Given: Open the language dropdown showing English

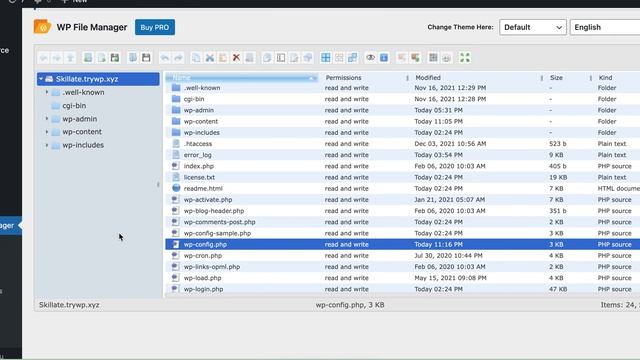Looking at the screenshot, I should (x=605, y=27).
